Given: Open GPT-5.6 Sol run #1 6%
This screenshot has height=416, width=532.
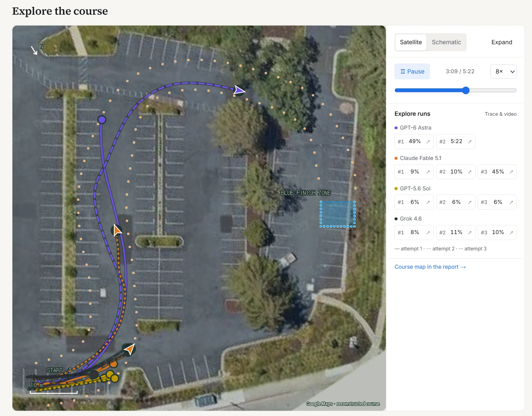Looking at the screenshot, I should [x=414, y=202].
